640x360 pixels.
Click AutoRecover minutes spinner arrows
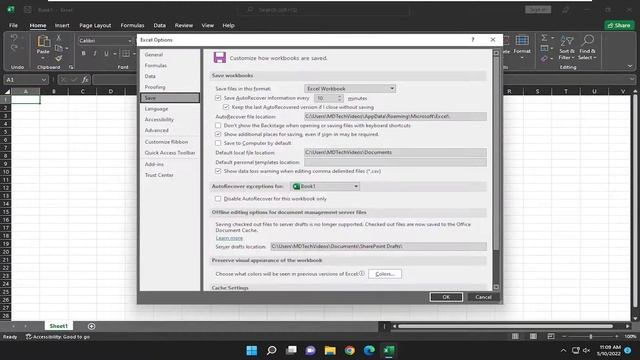(x=340, y=98)
